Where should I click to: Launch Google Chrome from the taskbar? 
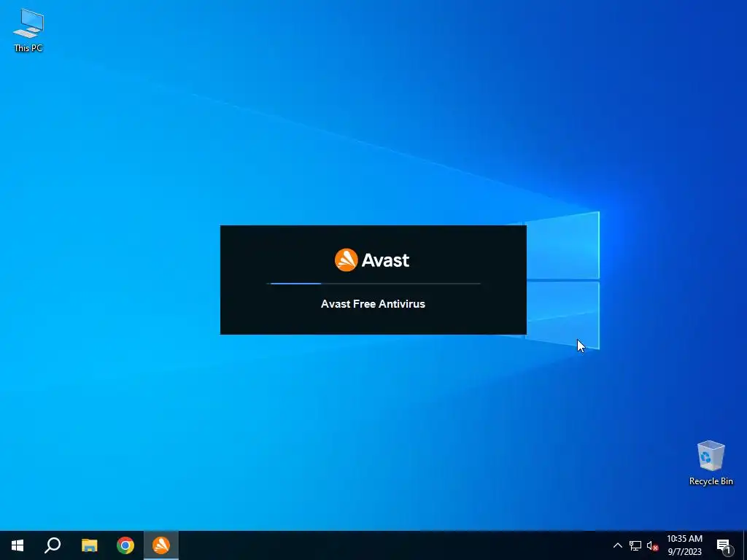pyautogui.click(x=125, y=545)
